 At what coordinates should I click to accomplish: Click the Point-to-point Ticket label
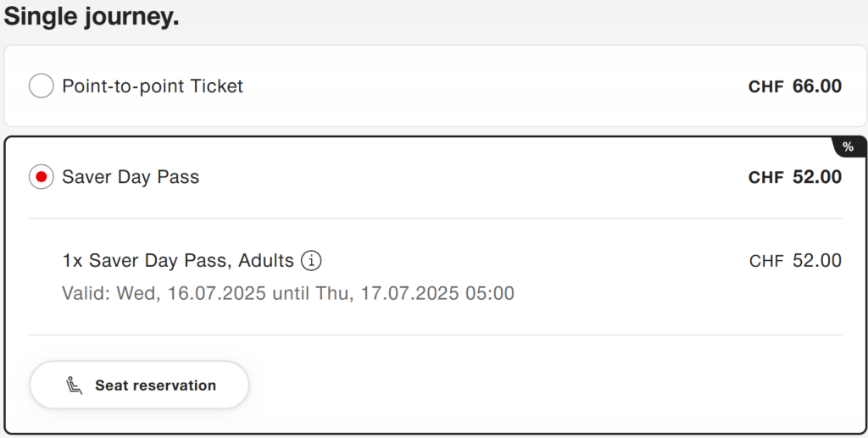(153, 86)
